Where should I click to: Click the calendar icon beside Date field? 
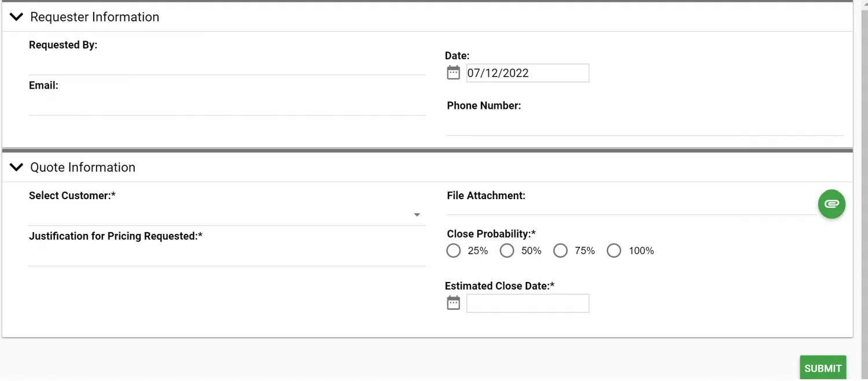[x=454, y=73]
